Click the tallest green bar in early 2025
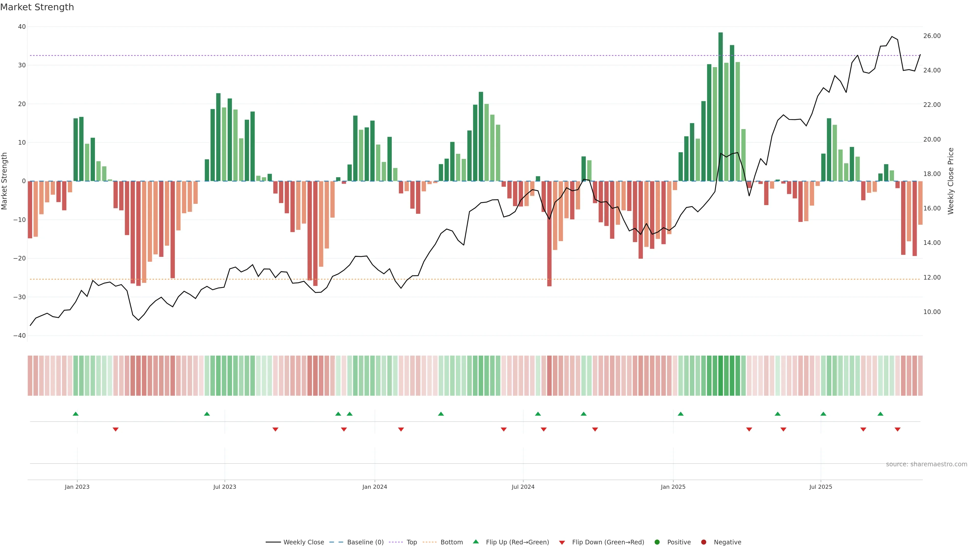Image resolution: width=980 pixels, height=551 pixels. pos(720,106)
